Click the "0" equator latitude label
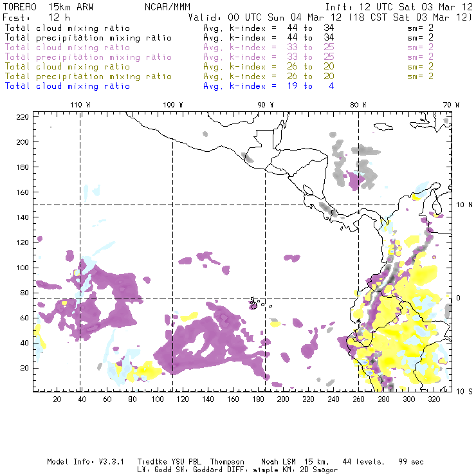 click(459, 298)
